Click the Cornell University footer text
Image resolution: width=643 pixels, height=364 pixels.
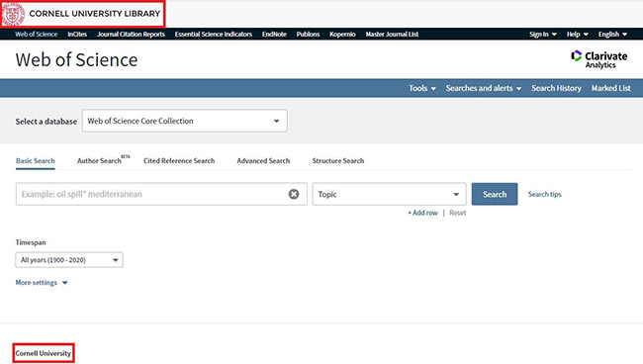tap(44, 353)
